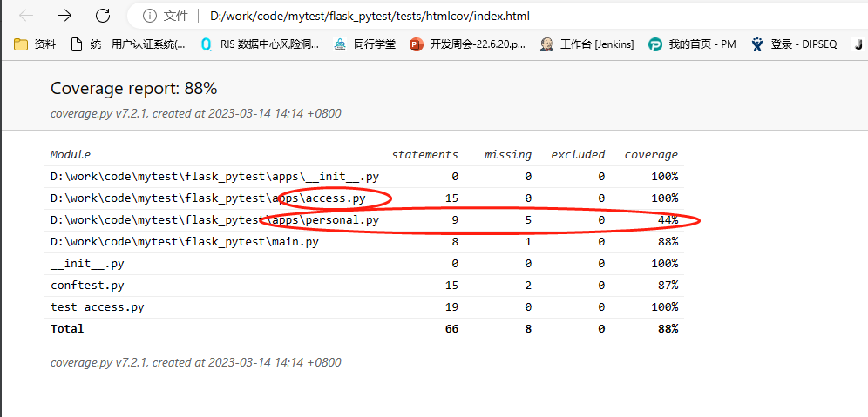Click the browser back arrow
The image size is (868, 417).
coord(26,16)
